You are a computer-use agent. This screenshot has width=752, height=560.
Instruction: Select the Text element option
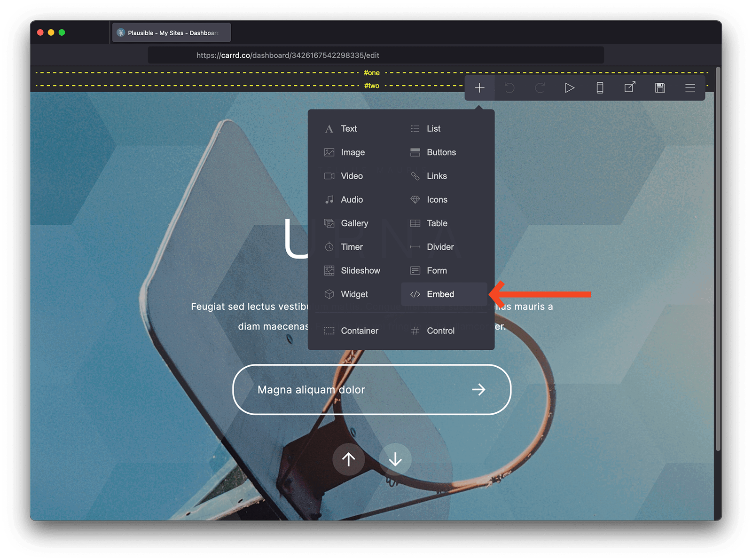coord(349,128)
